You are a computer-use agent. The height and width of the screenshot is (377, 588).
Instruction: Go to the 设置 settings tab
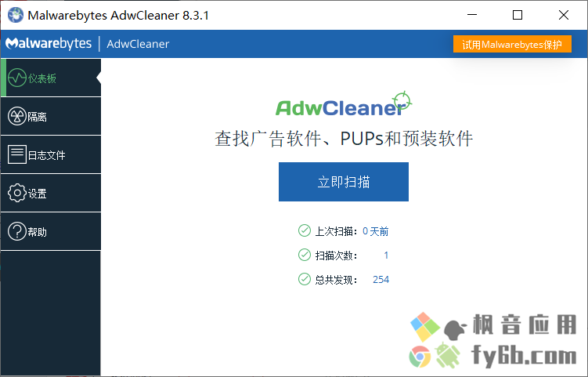pyautogui.click(x=51, y=193)
